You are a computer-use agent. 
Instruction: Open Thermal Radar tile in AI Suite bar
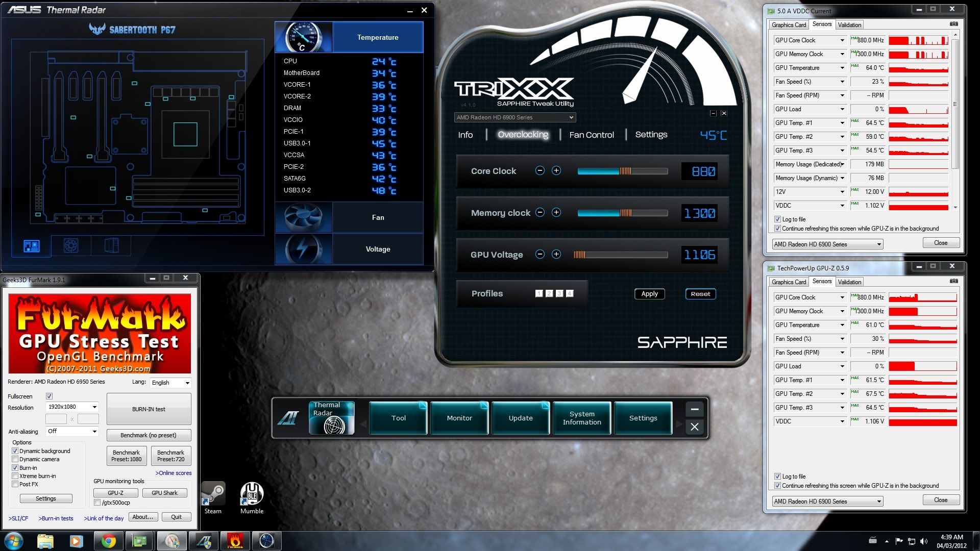[x=332, y=418]
